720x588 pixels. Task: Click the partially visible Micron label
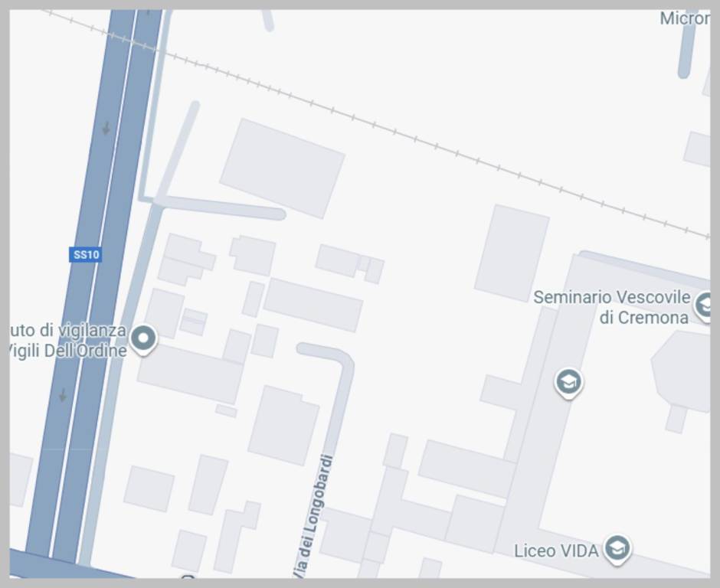[685, 18]
